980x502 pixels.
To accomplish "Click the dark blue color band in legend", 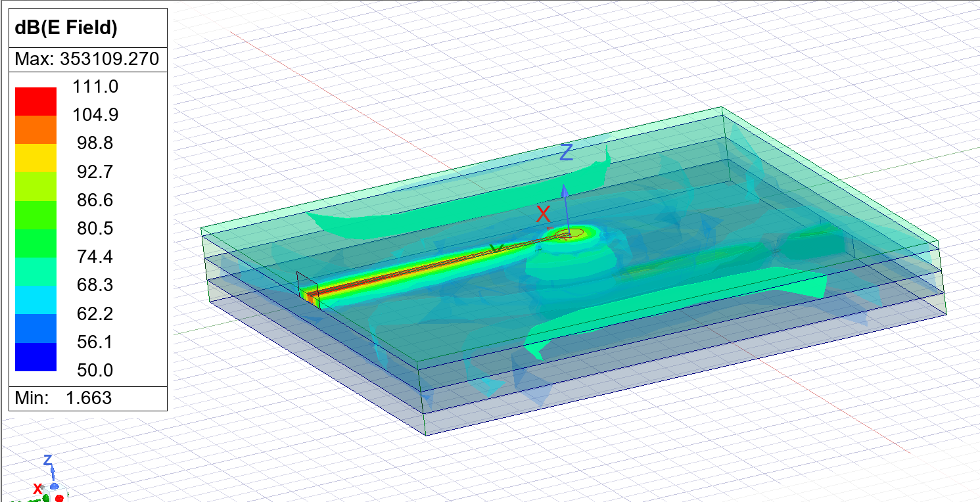I will click(36, 357).
